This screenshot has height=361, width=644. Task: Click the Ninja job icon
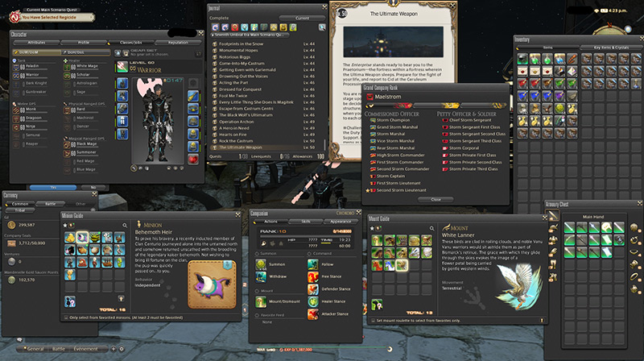click(16, 127)
